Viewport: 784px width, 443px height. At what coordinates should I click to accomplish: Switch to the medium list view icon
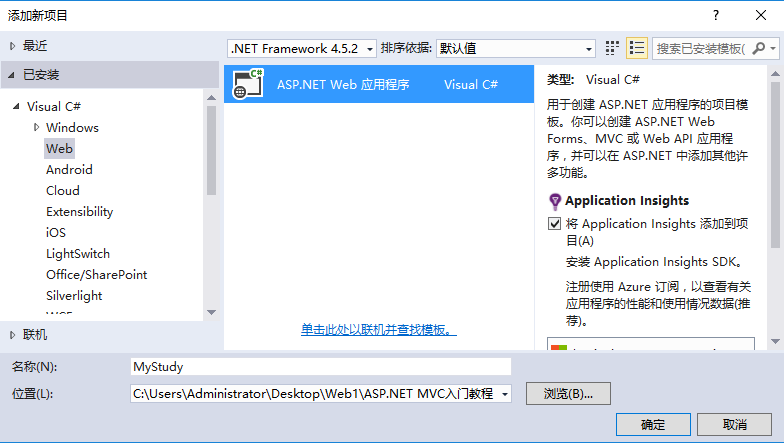tap(636, 48)
